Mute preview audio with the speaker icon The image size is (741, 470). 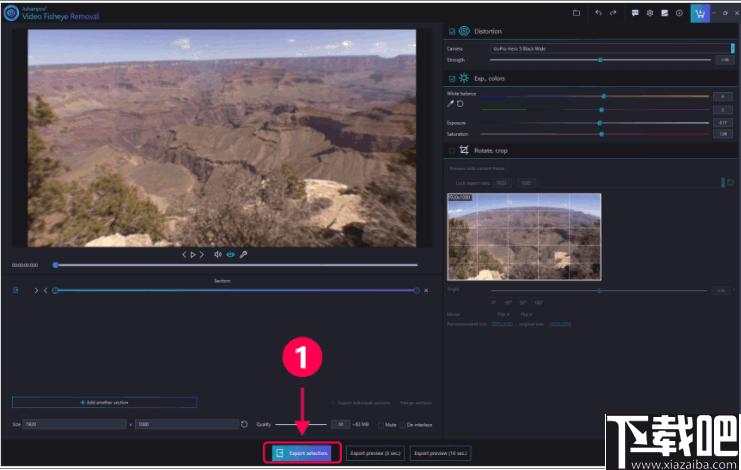(x=217, y=255)
